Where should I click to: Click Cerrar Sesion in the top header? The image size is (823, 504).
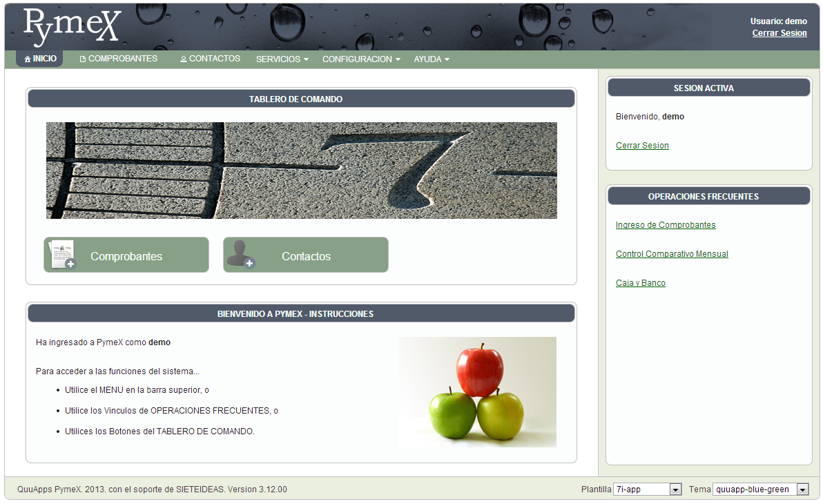pyautogui.click(x=780, y=33)
